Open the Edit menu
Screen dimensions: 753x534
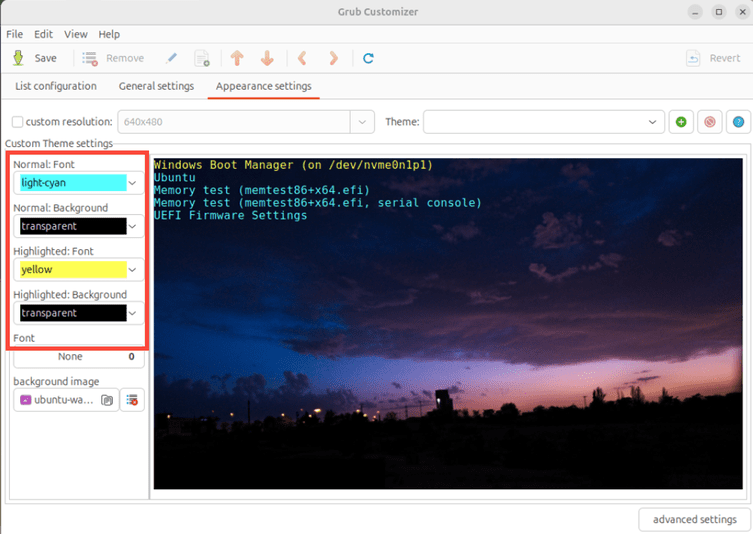coord(43,34)
